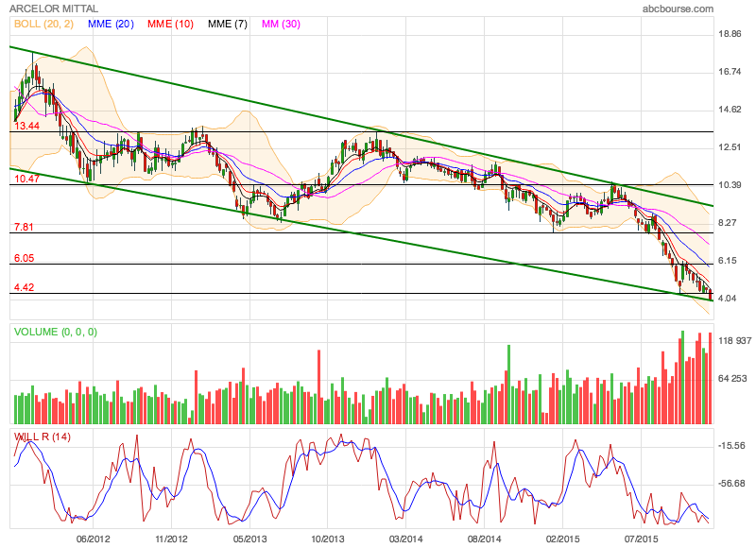The width and height of the screenshot is (756, 548).
Task: Select the MM (30) legend label
Action: pos(281,25)
